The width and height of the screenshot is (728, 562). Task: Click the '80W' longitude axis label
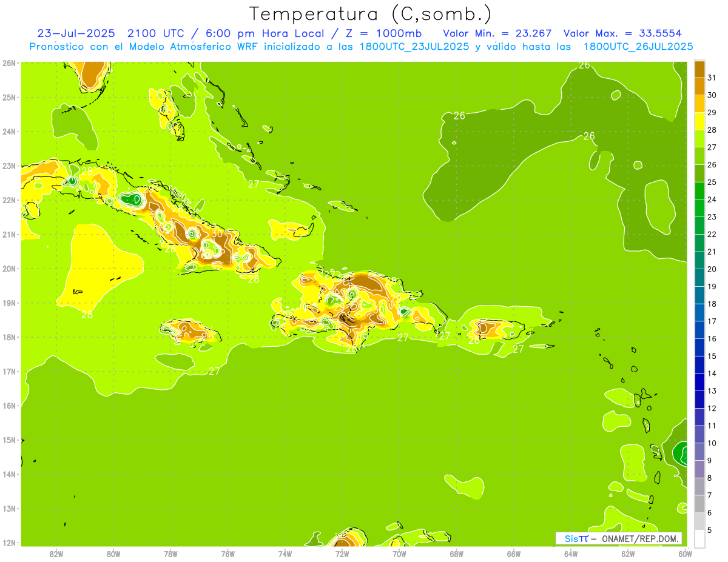(x=113, y=554)
